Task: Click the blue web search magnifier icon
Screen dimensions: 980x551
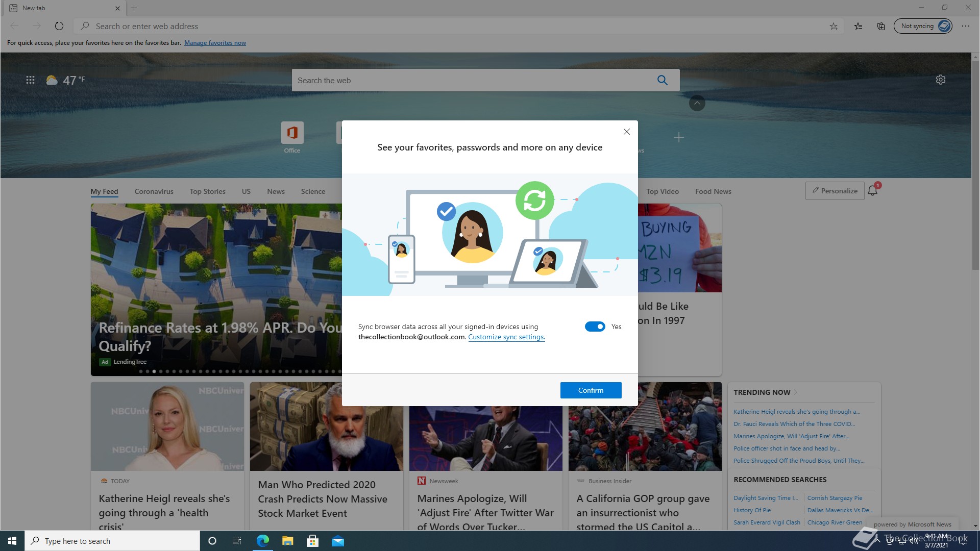Action: click(663, 80)
